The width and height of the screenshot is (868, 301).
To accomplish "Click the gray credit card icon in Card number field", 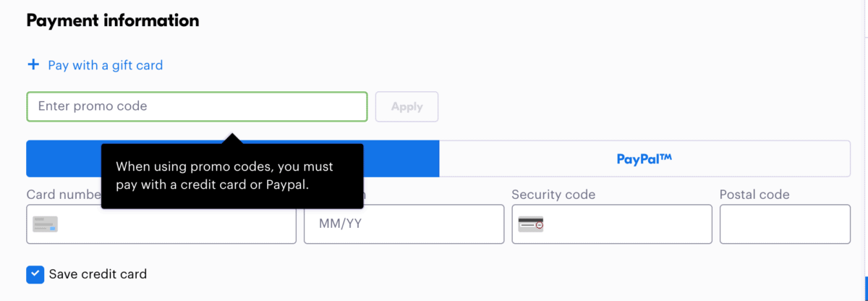I will point(46,224).
